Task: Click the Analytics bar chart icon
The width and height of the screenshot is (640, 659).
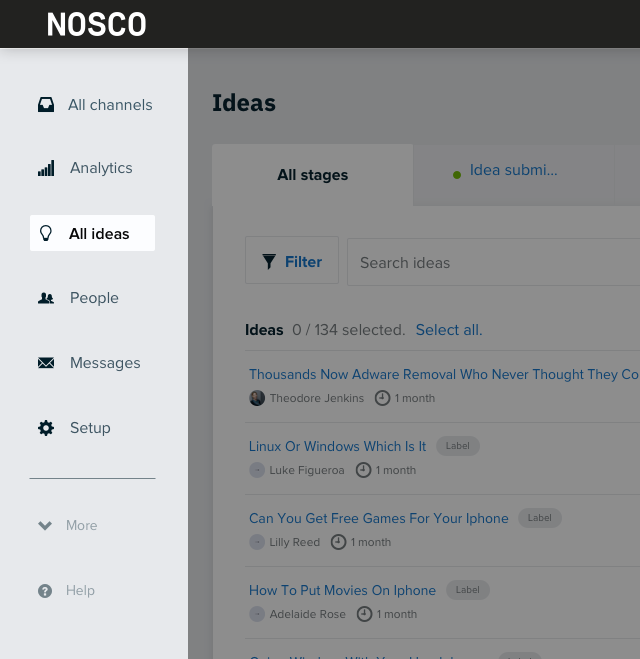Action: pos(46,168)
